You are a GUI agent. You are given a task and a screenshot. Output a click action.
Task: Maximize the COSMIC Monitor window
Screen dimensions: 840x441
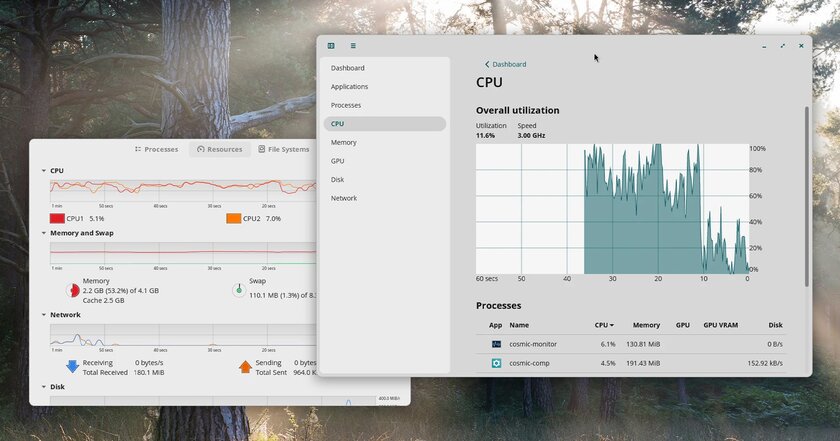coord(783,46)
